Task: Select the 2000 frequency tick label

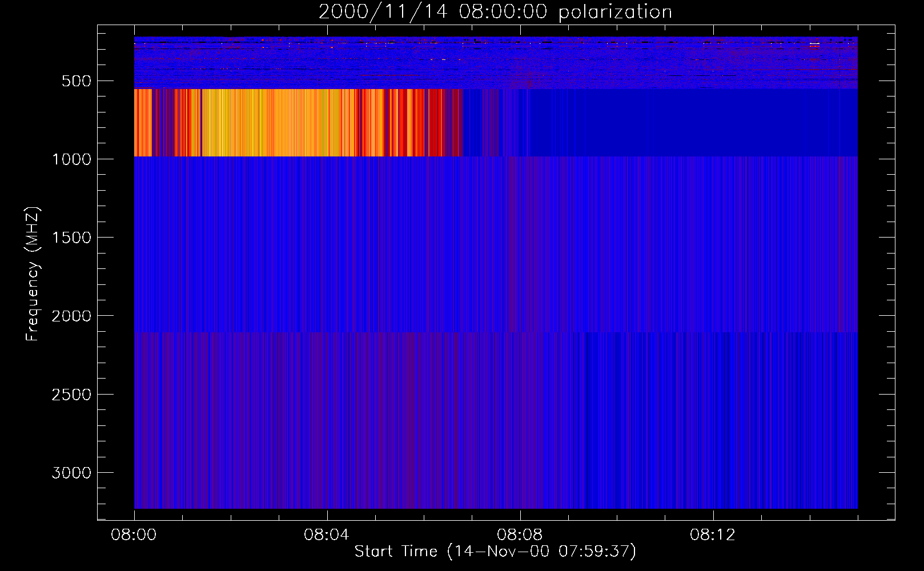Action: point(71,316)
